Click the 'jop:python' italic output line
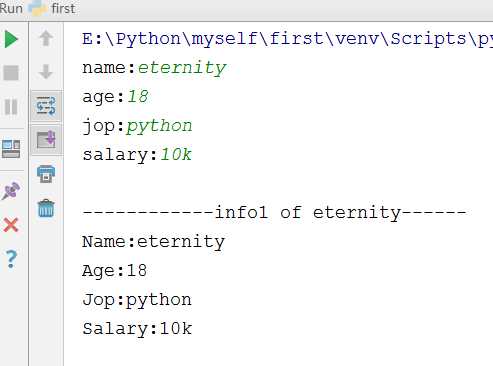Viewport: 493px width, 366px height. (137, 126)
